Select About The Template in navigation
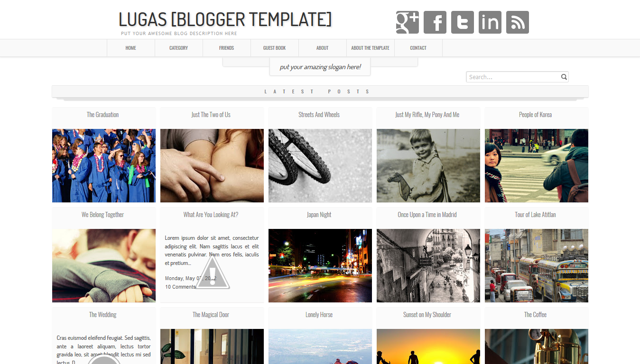This screenshot has width=640, height=364. click(x=371, y=48)
